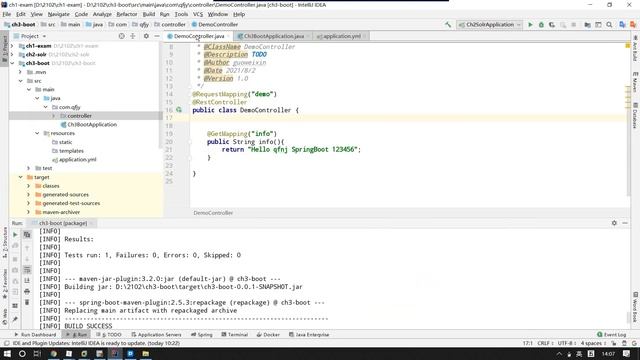Click the Build project hammer icon
Screen dimensions: 640x360
tap(448, 24)
